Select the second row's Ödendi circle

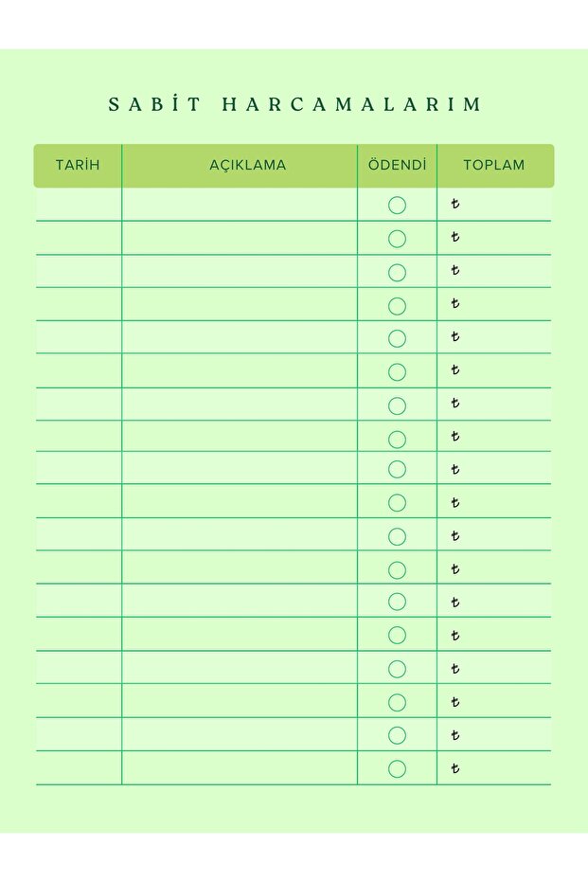[x=397, y=239]
